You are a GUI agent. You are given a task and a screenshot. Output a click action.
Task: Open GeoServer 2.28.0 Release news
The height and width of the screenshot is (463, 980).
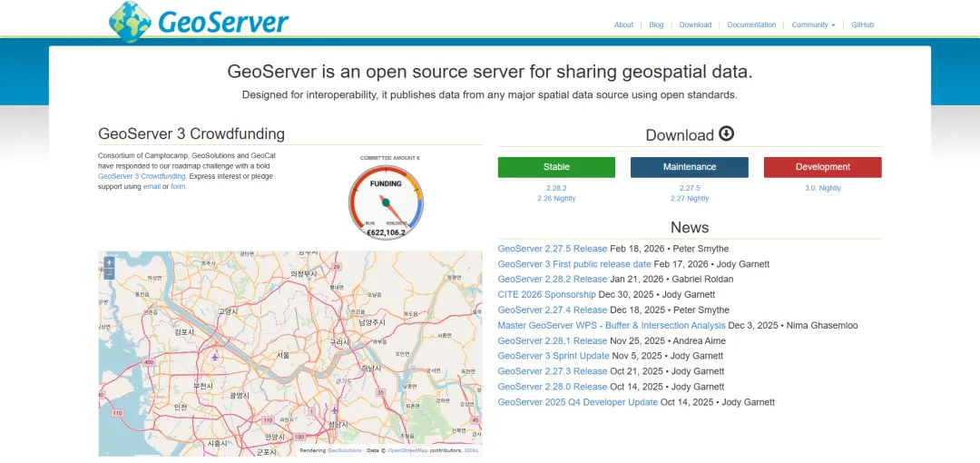click(553, 387)
